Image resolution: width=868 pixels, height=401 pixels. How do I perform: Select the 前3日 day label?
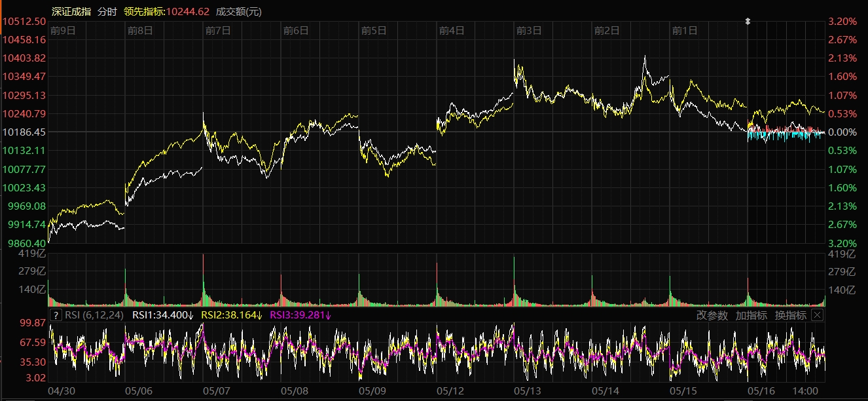click(530, 30)
